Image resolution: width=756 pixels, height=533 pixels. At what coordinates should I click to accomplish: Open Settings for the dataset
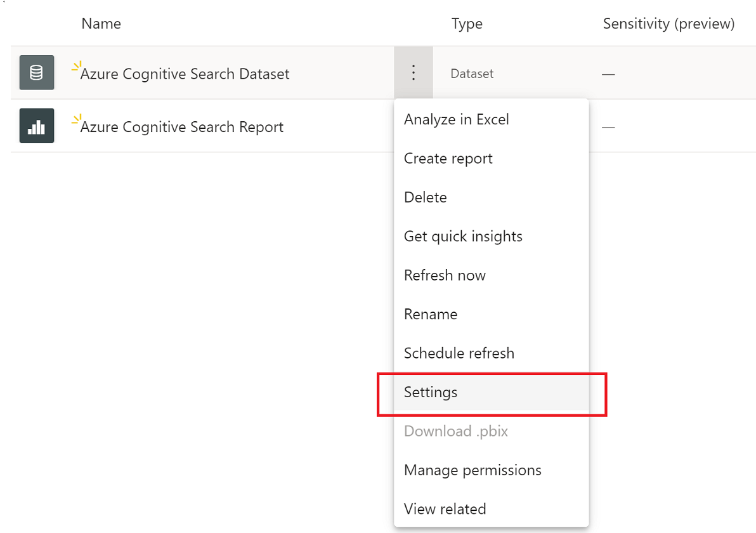click(x=431, y=392)
